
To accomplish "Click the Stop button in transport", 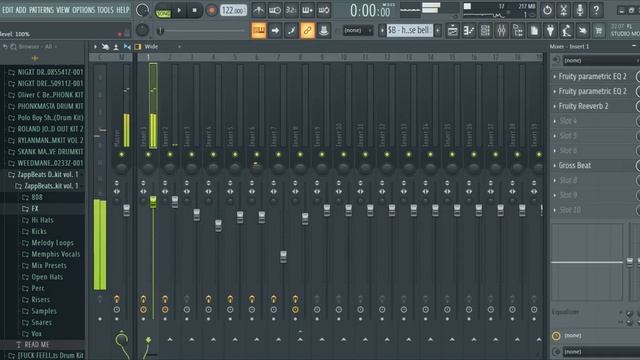I will coord(195,10).
